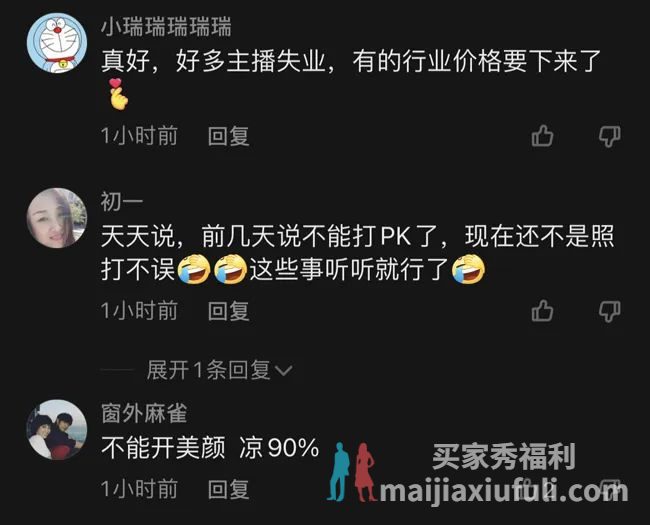This screenshot has width=650, height=525.
Task: Dislike the comment by 小瑞瑞瑞瑞瑞
Action: pos(610,136)
